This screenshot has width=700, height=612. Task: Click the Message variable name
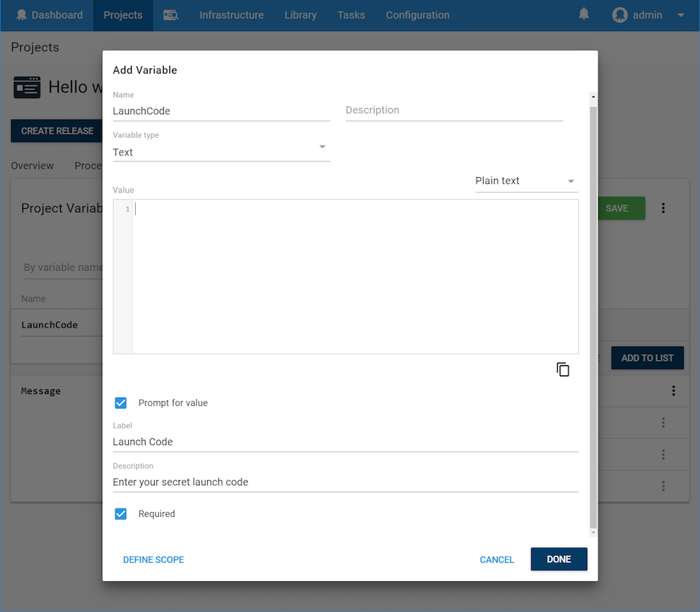click(41, 391)
